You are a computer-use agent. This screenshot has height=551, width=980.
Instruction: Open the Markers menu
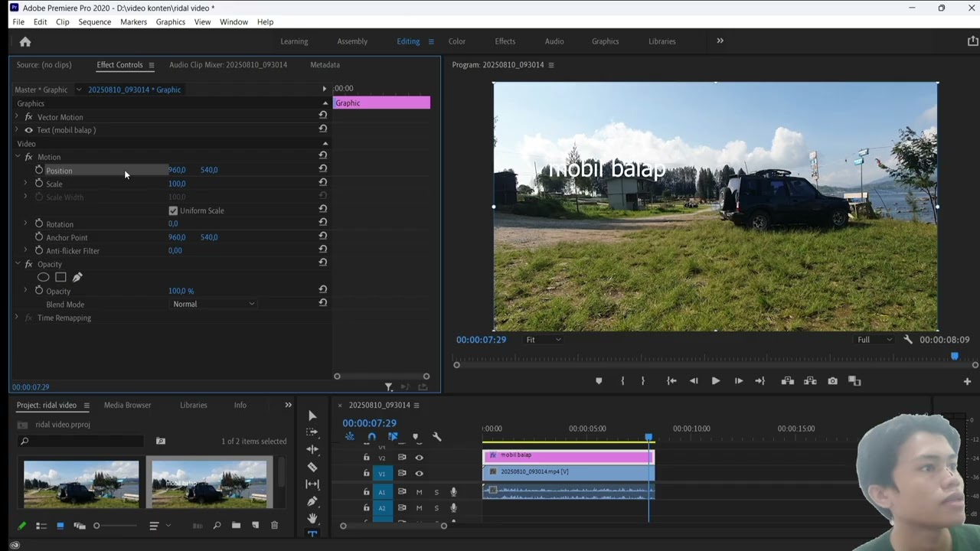point(133,22)
